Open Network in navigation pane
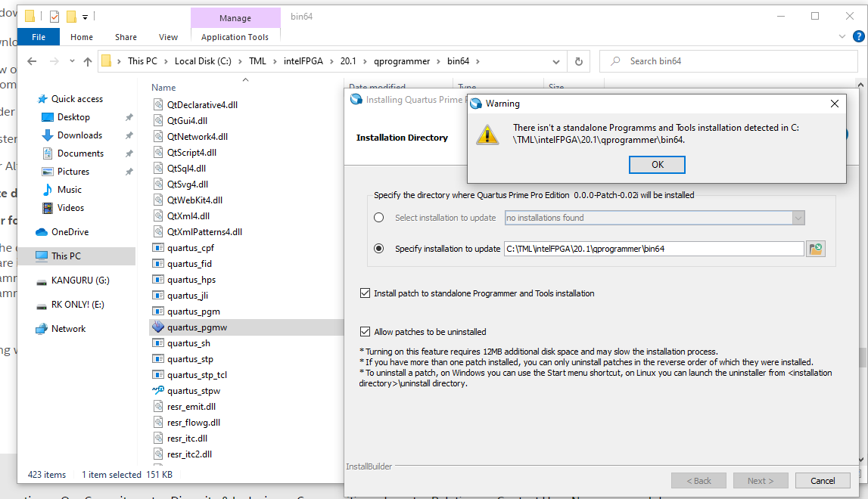Image resolution: width=868 pixels, height=499 pixels. click(x=68, y=329)
